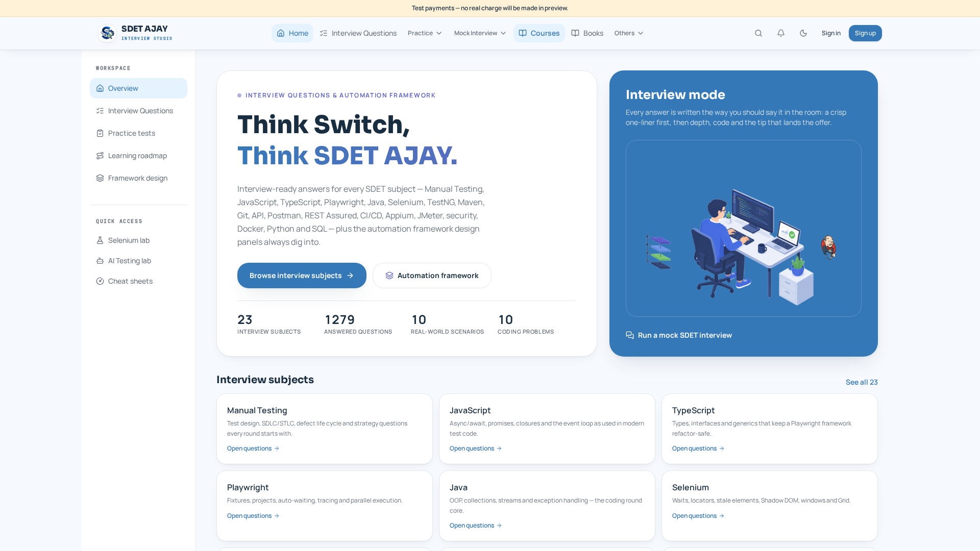Click the 10 Real-World Scenarios stat

tap(447, 324)
